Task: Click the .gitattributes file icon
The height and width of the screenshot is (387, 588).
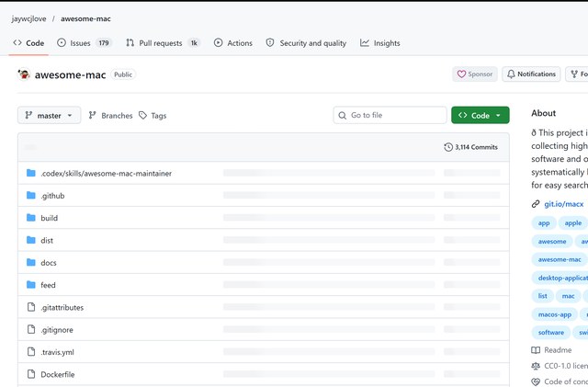Action: [x=31, y=307]
